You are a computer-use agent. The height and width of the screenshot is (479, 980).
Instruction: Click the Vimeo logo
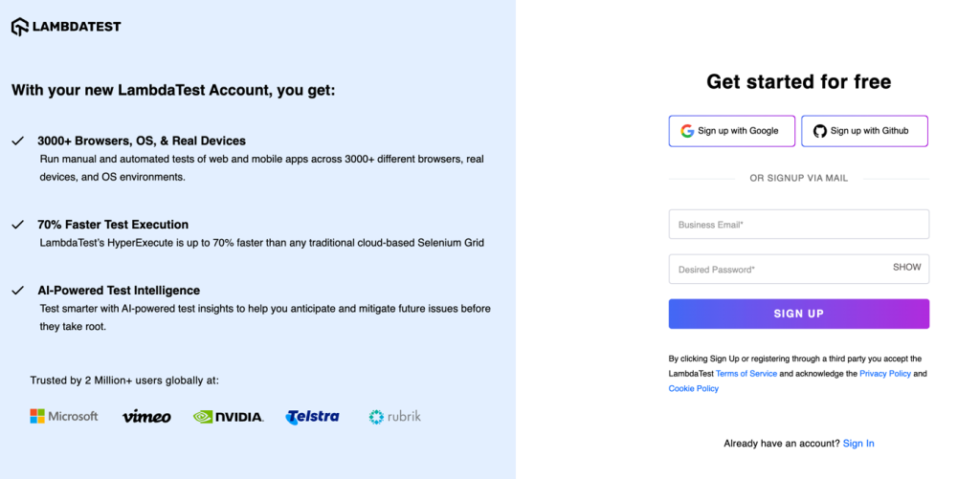146,417
